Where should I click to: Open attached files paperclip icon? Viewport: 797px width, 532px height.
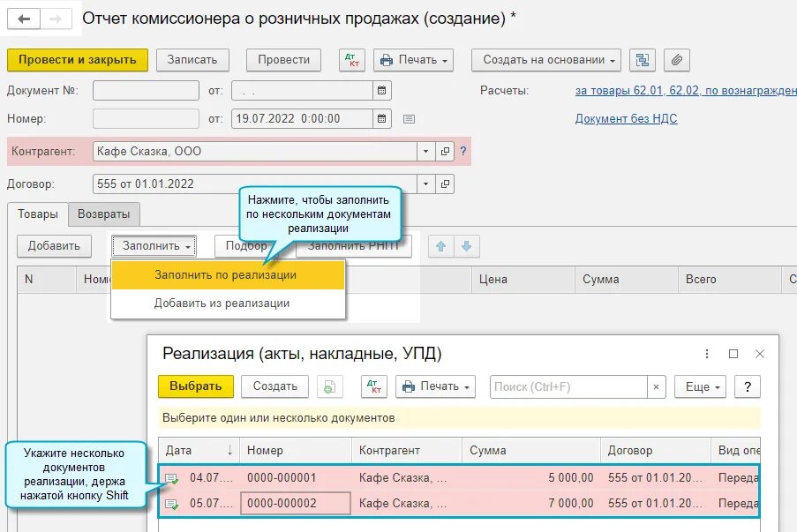(x=677, y=60)
